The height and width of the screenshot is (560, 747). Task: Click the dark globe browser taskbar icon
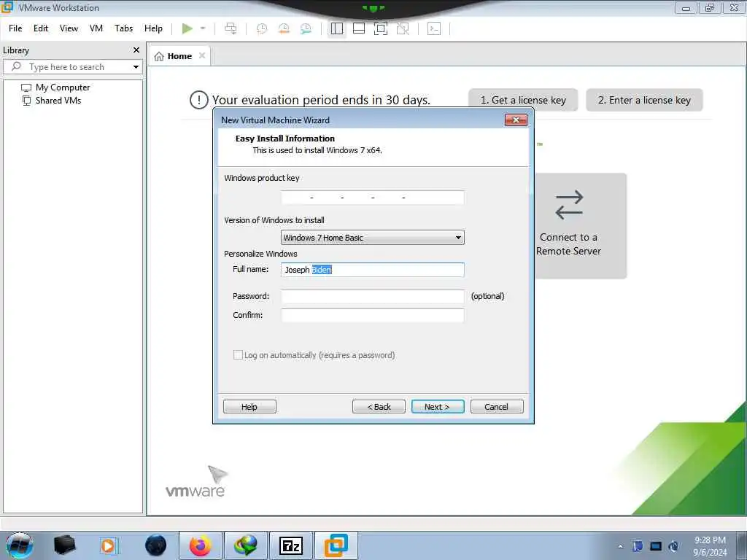coord(156,545)
